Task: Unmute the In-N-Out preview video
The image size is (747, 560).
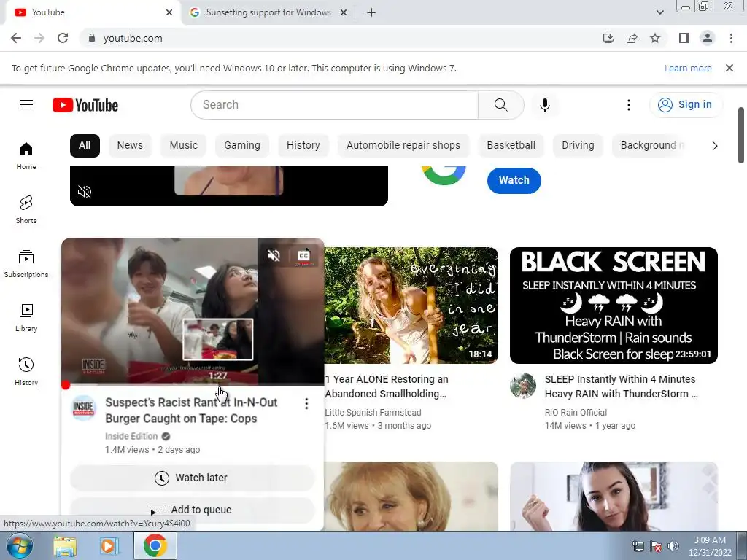Action: pos(274,256)
